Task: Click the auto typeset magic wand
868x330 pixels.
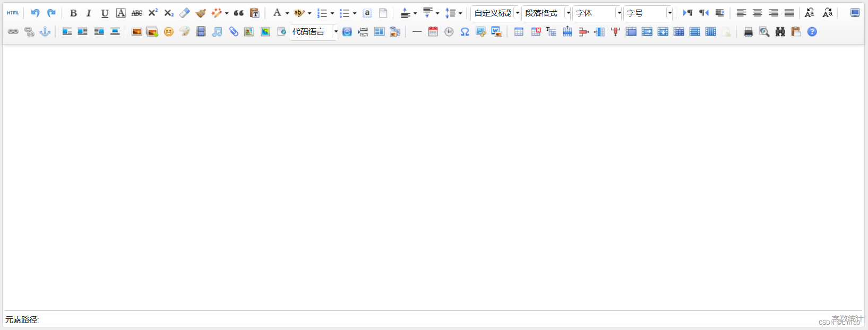Action: [x=217, y=13]
